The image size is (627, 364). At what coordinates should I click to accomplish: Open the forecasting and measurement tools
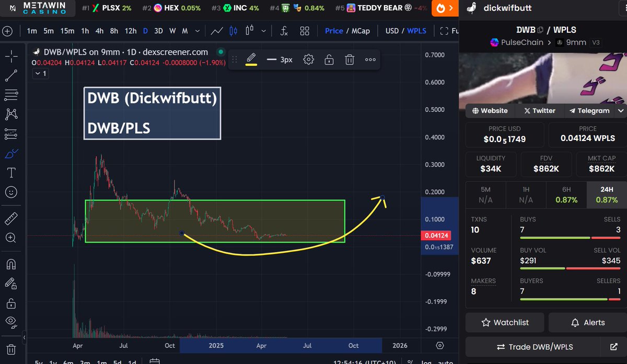click(x=11, y=134)
